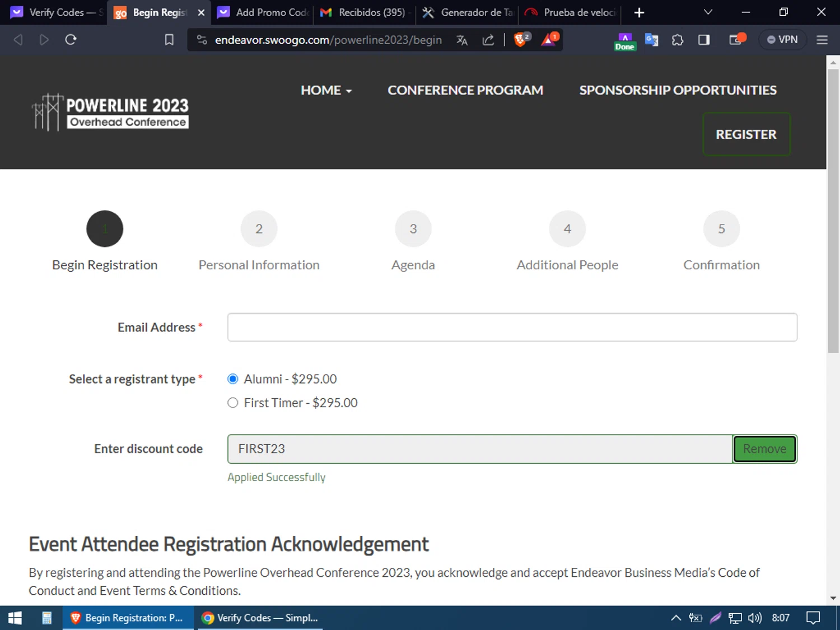Go to step 4 Additional People
This screenshot has width=840, height=630.
567,228
